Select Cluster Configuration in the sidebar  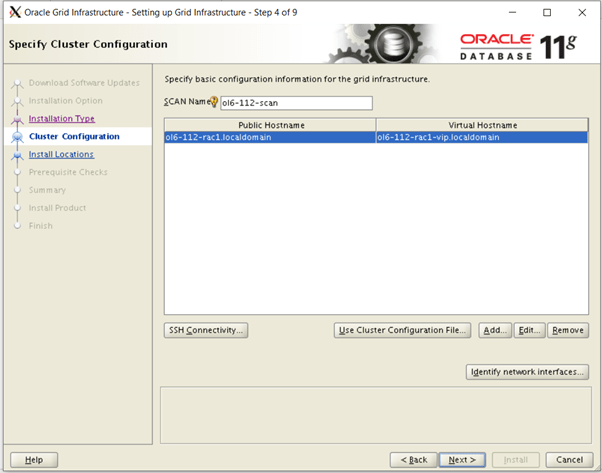pyautogui.click(x=74, y=137)
